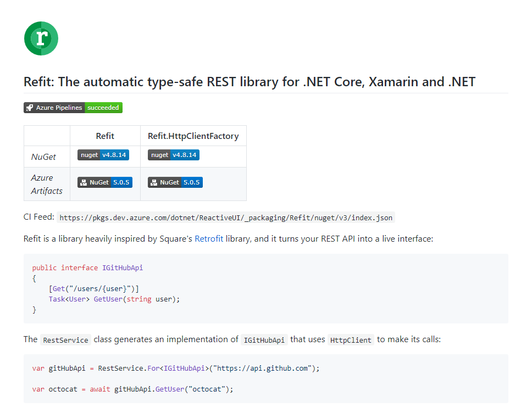The width and height of the screenshot is (532, 413).
Task: Click the Refit.HttpClientFactory column header
Action: tap(193, 136)
